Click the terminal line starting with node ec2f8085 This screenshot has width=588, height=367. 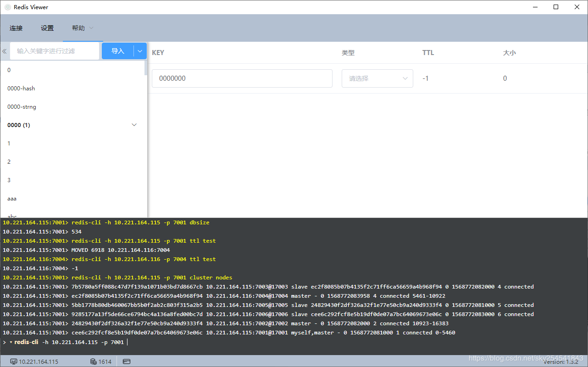click(x=224, y=296)
